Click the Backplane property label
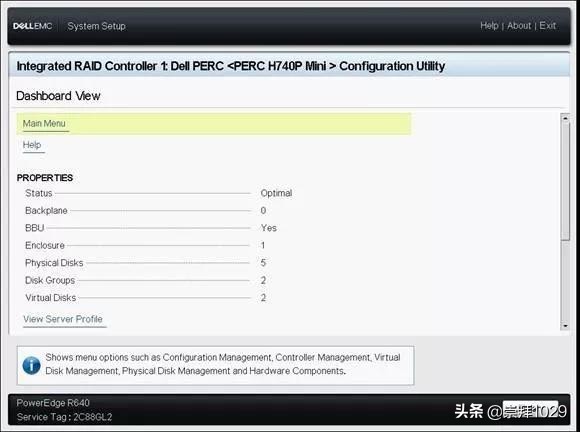580x432 pixels. coord(46,210)
